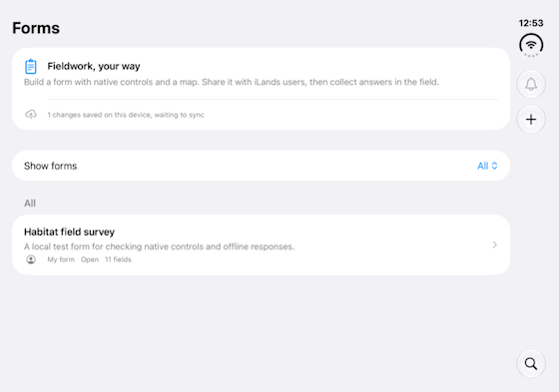Click the person icon next to My form
The image size is (559, 392).
click(x=31, y=259)
